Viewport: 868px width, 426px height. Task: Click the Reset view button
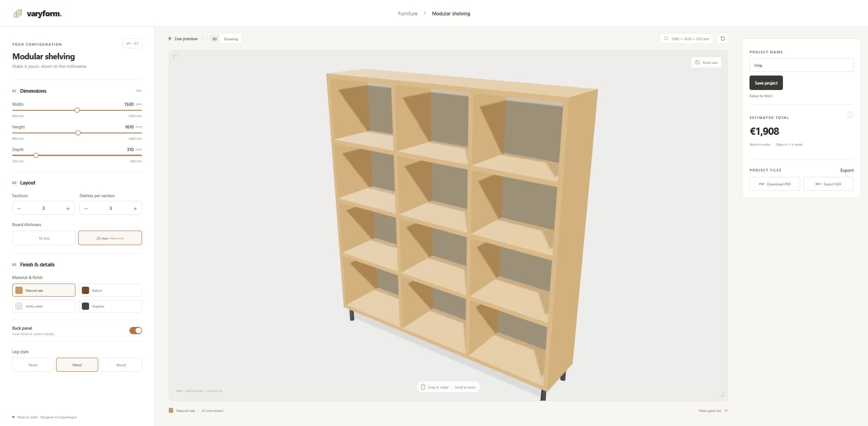706,62
